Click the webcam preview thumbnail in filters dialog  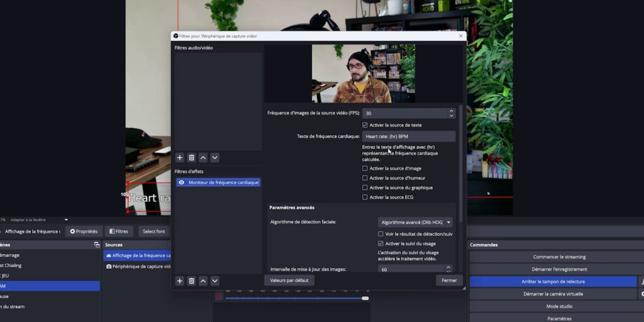click(364, 74)
